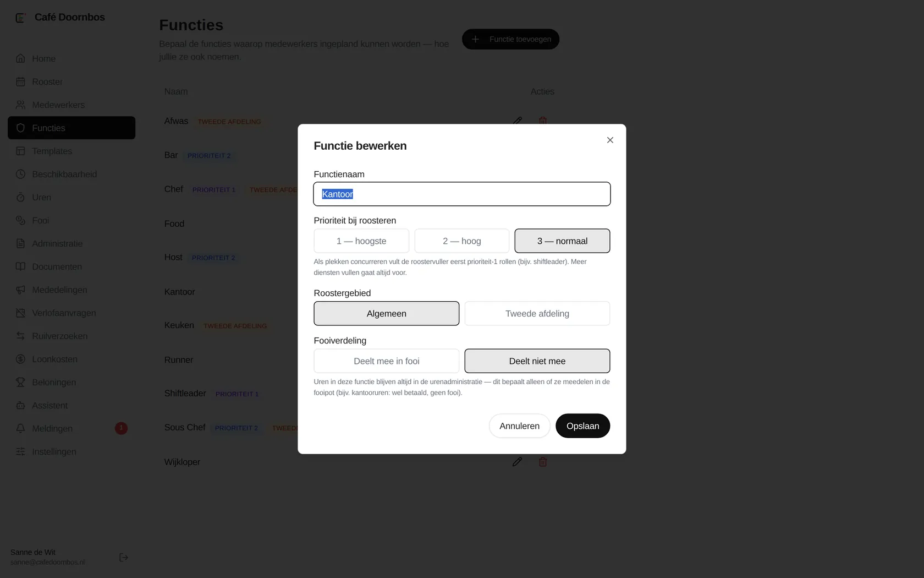Choose Algemeen roostergebied option

(x=387, y=314)
